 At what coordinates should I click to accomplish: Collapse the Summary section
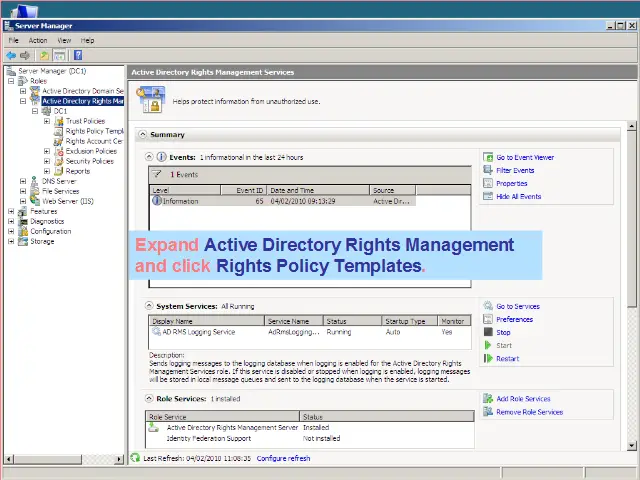pyautogui.click(x=142, y=134)
